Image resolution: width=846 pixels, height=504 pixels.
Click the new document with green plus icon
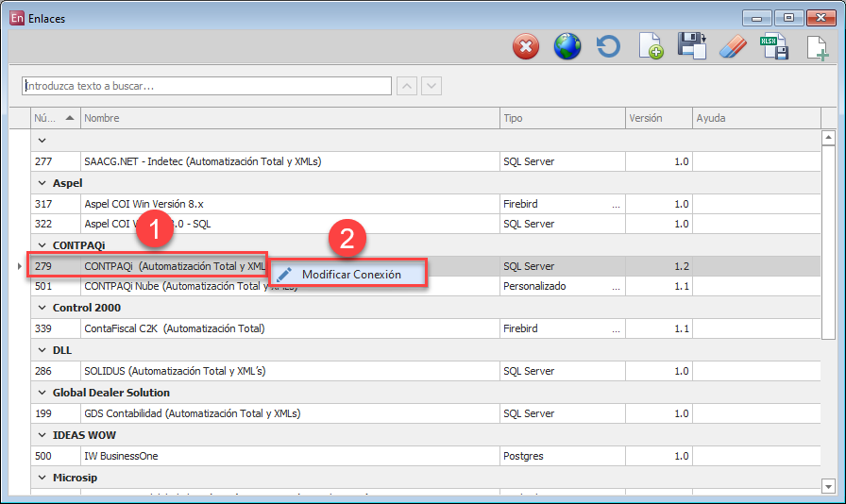(x=651, y=46)
